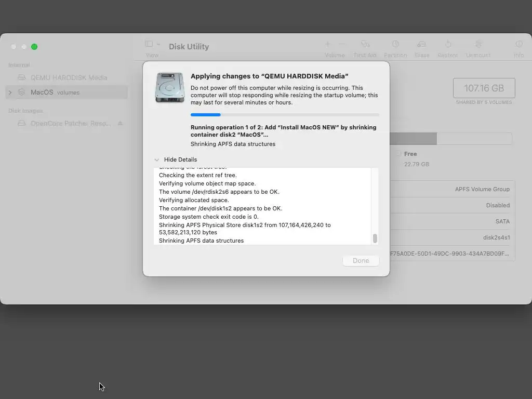Expand the MacOS volumes tree row
532x399 pixels.
pyautogui.click(x=10, y=92)
